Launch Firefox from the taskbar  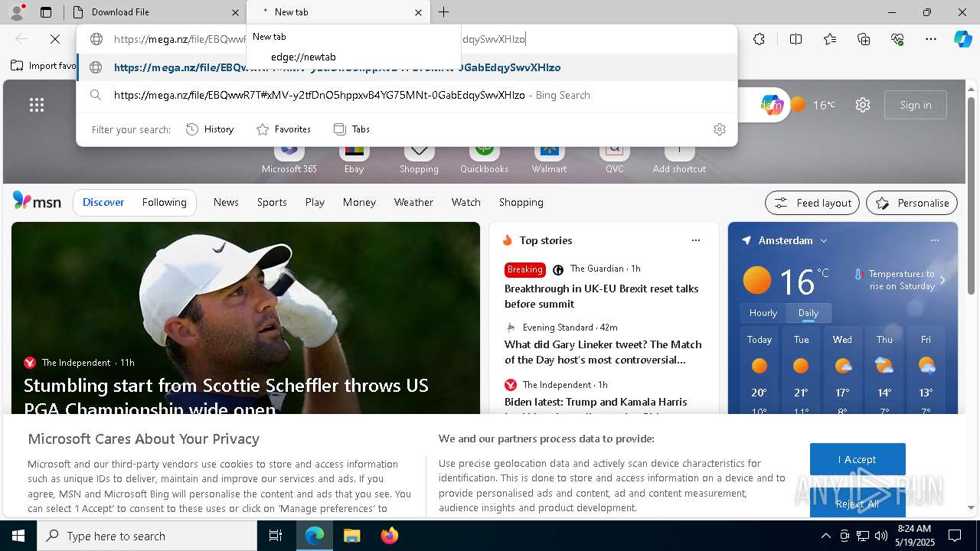click(389, 536)
